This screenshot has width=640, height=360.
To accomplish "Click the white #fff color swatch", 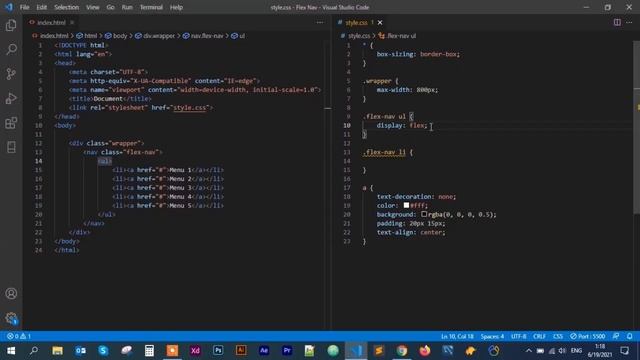I will (406, 205).
